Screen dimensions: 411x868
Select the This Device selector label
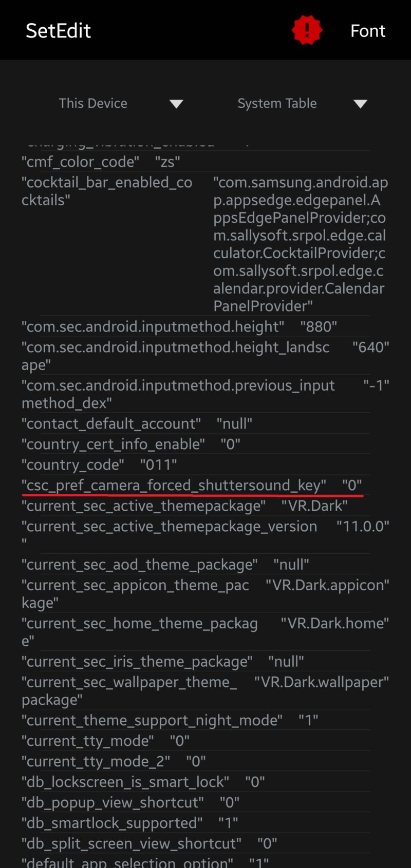pos(93,103)
